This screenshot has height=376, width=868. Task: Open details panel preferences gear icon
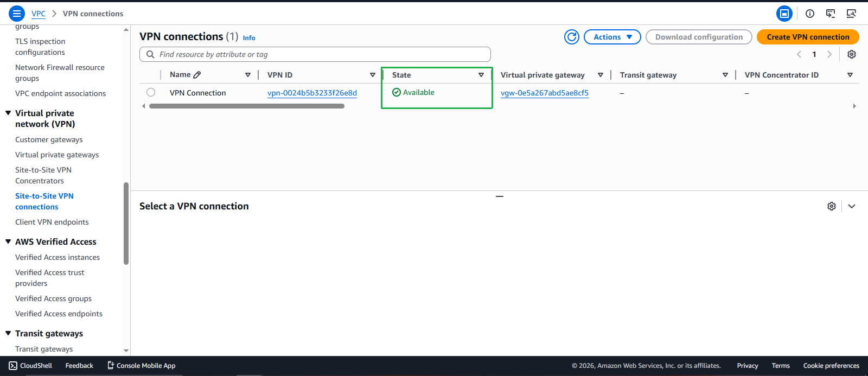[x=832, y=206]
